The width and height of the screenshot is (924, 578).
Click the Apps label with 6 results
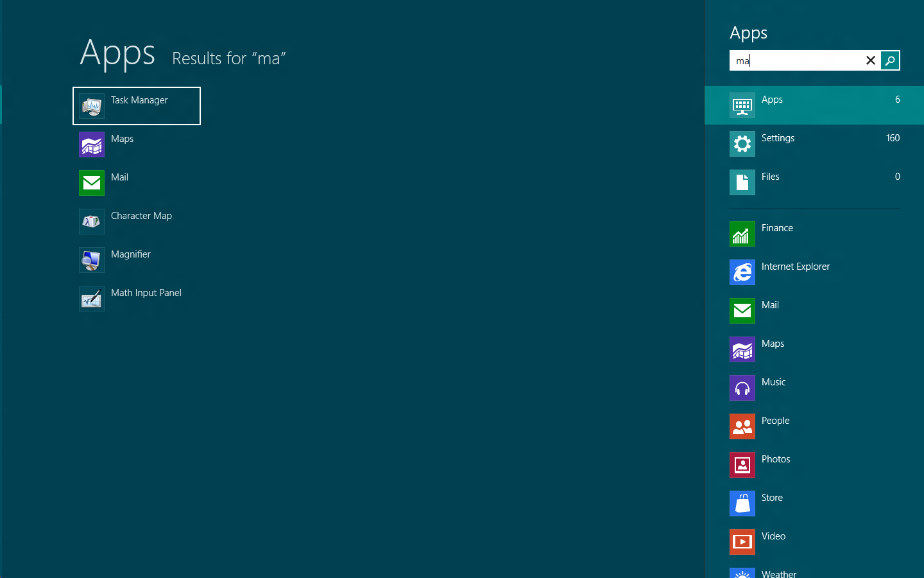pyautogui.click(x=772, y=100)
